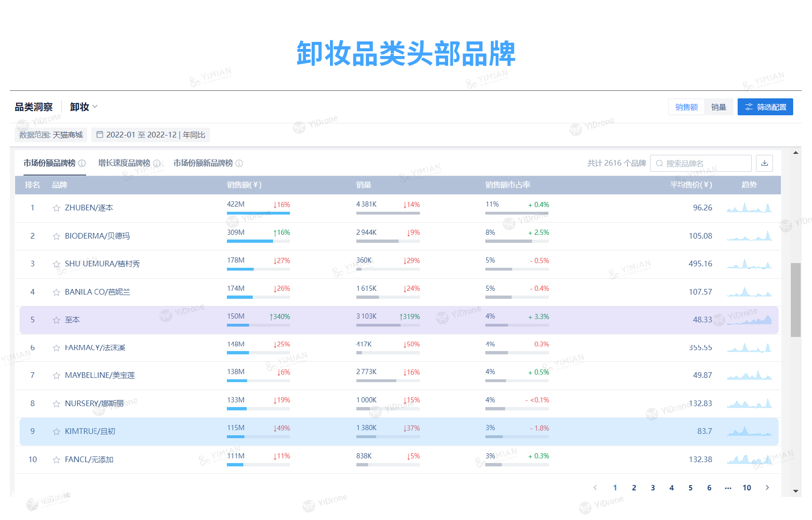Click average price 495.16 for SHU UEMURA
The height and width of the screenshot is (520, 812).
tap(700, 264)
